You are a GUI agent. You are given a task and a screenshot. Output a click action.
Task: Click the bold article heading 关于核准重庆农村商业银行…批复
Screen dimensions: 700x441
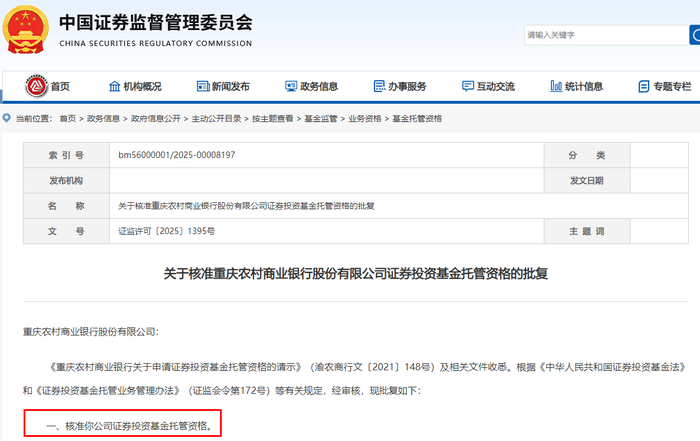[356, 273]
